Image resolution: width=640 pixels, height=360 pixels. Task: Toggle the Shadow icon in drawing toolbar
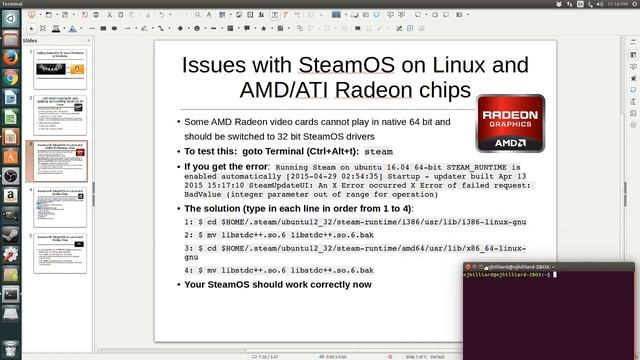click(358, 28)
